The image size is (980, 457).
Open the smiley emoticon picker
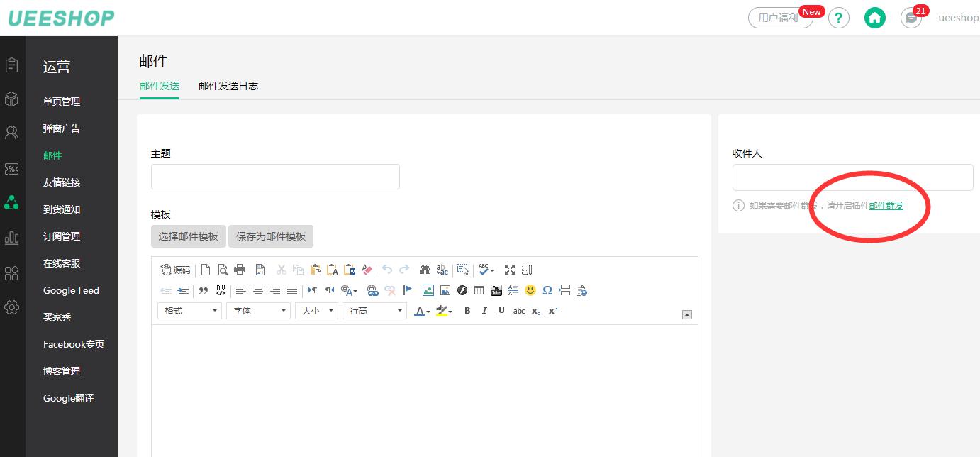point(530,290)
